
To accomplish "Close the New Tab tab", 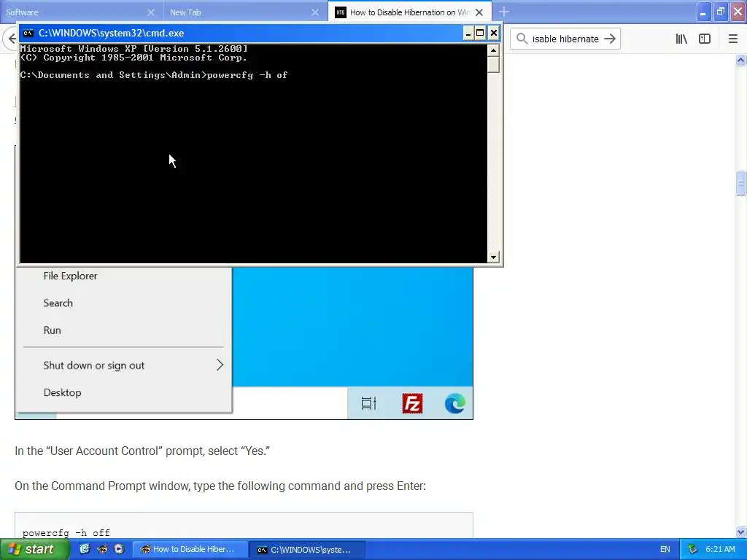I will pos(315,12).
